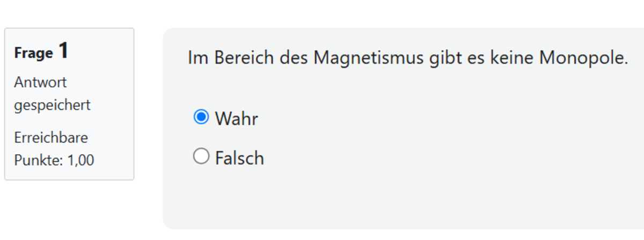Click the 'Frage' heading word
Viewport: 644px width, 240px height.
click(x=33, y=53)
